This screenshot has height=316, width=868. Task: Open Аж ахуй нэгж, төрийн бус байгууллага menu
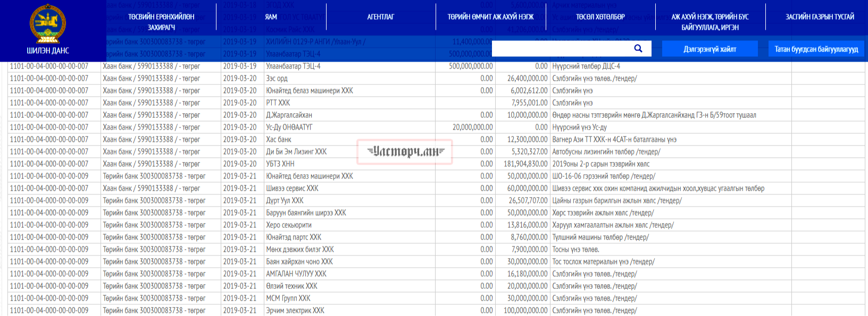710,22
